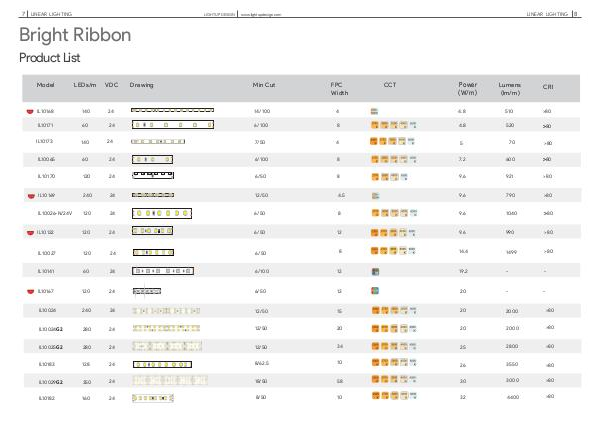
Task: Click the red icon beside model IL10168
Action: (30, 110)
